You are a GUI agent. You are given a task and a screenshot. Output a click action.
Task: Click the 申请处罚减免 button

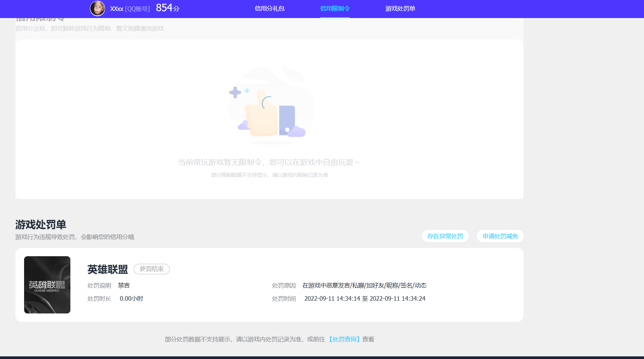[x=500, y=236]
